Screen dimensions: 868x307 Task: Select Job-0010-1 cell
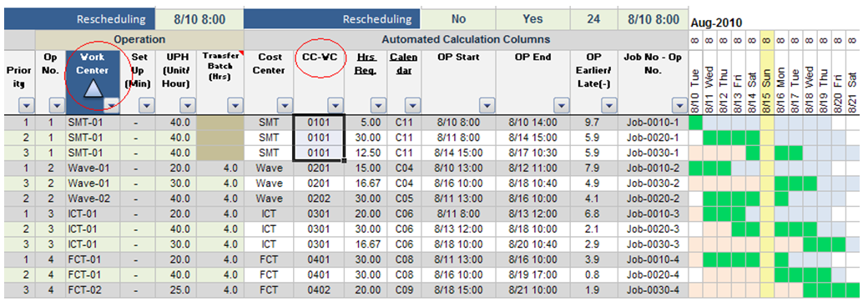[x=654, y=123]
